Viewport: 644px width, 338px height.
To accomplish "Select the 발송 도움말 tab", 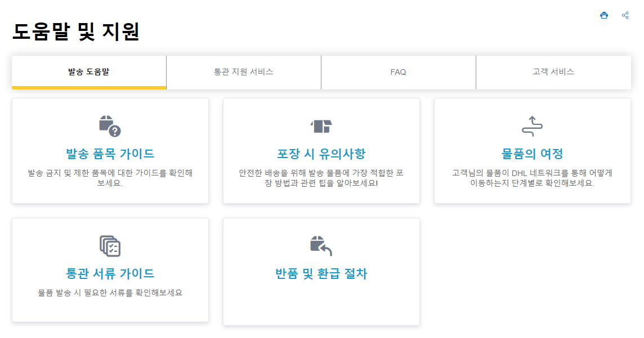I will [x=89, y=72].
